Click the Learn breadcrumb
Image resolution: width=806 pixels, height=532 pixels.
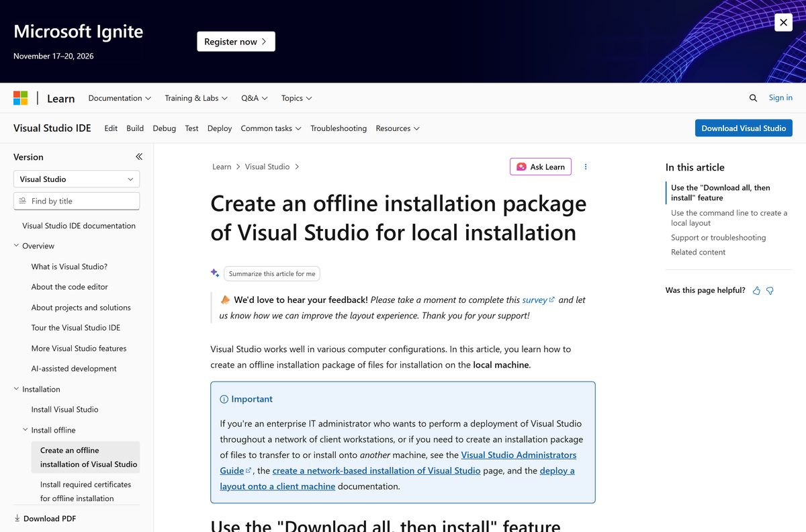(222, 167)
